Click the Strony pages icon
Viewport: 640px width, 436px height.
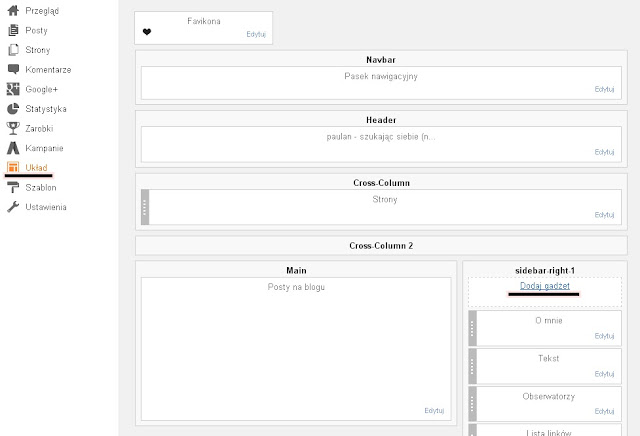click(13, 50)
